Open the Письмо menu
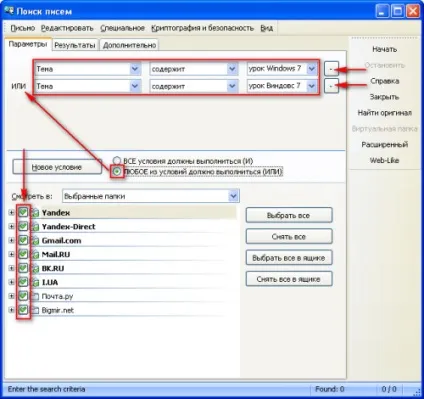The width and height of the screenshot is (424, 399). point(23,28)
